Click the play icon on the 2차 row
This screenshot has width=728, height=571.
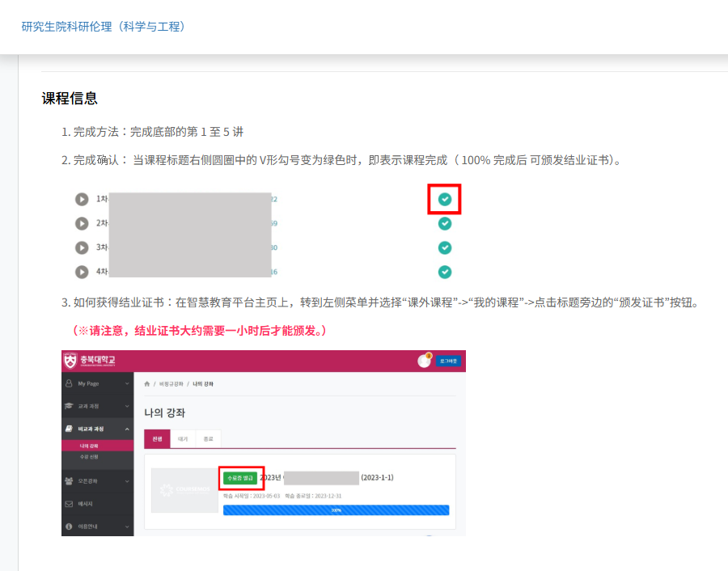82,223
